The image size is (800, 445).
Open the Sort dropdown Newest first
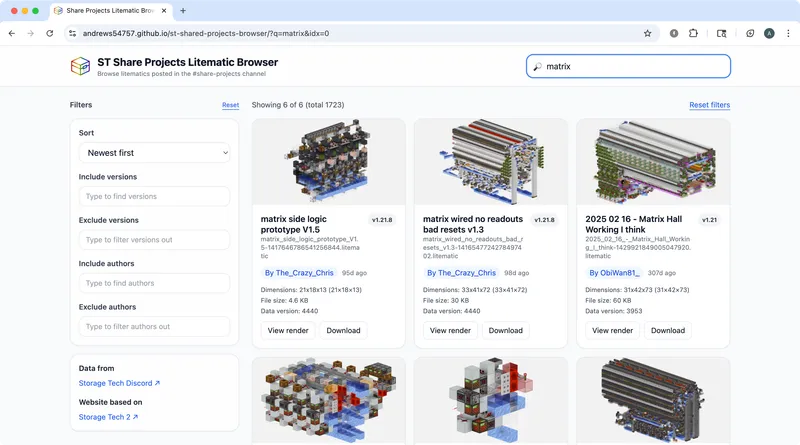tap(154, 153)
